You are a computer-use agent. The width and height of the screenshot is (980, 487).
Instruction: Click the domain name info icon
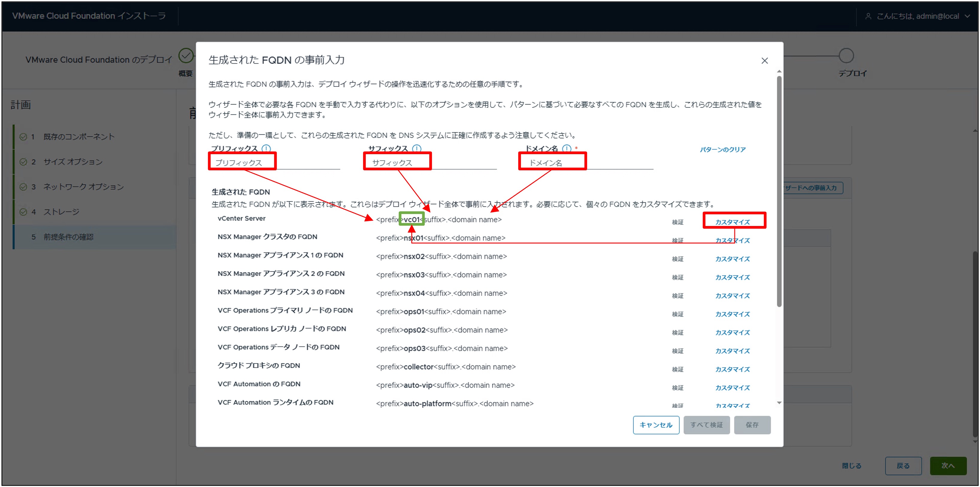tap(566, 148)
